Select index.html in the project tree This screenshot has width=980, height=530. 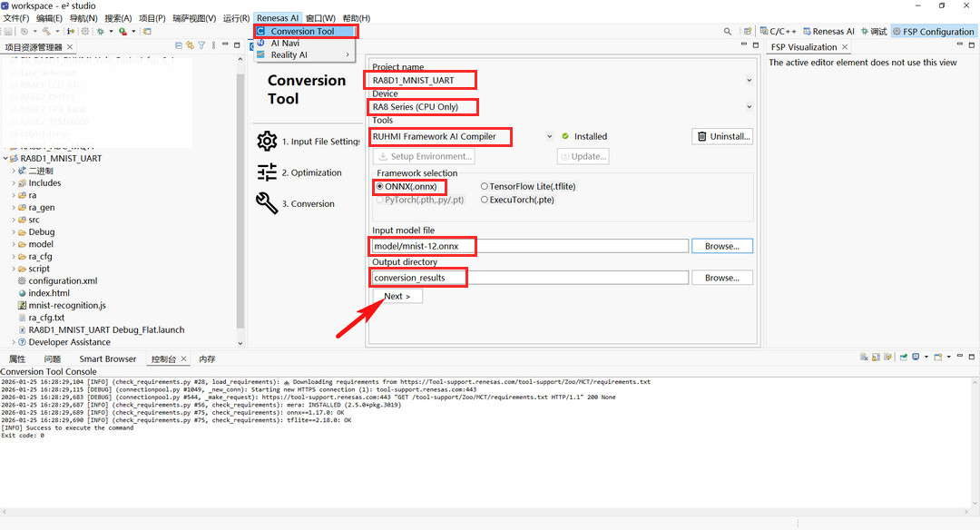point(49,293)
